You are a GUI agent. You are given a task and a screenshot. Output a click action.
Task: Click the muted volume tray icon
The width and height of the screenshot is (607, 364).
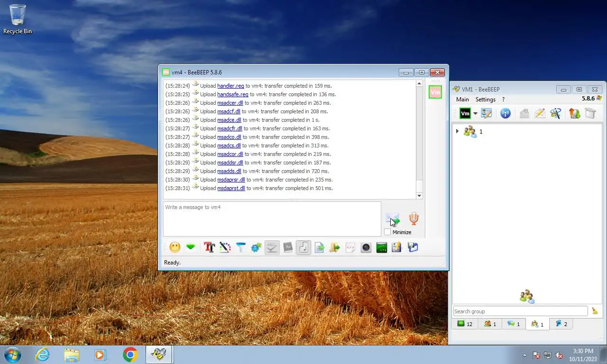(559, 355)
